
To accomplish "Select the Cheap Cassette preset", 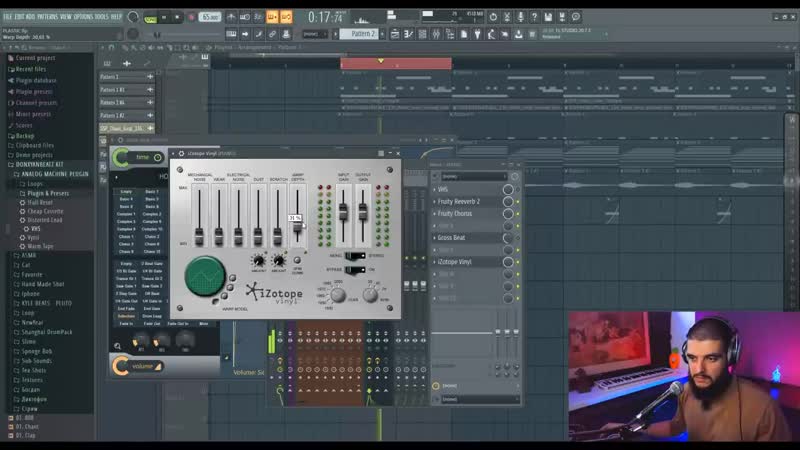I will pyautogui.click(x=45, y=211).
